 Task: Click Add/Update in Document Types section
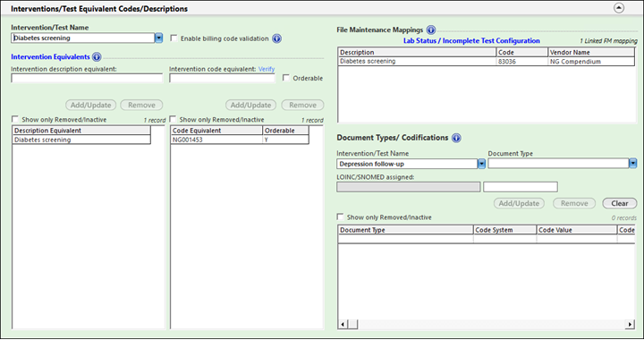click(x=519, y=203)
